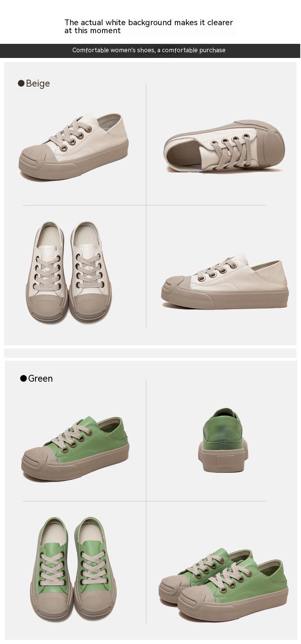Open the beige shoe interior tilted view image
Screen dimensions: 301x644
pyautogui.click(x=224, y=147)
